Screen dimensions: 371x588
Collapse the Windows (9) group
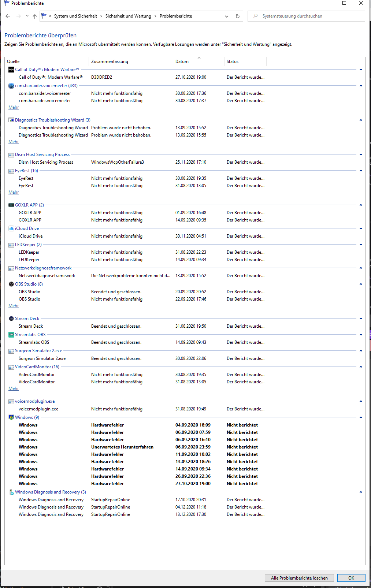(361, 417)
